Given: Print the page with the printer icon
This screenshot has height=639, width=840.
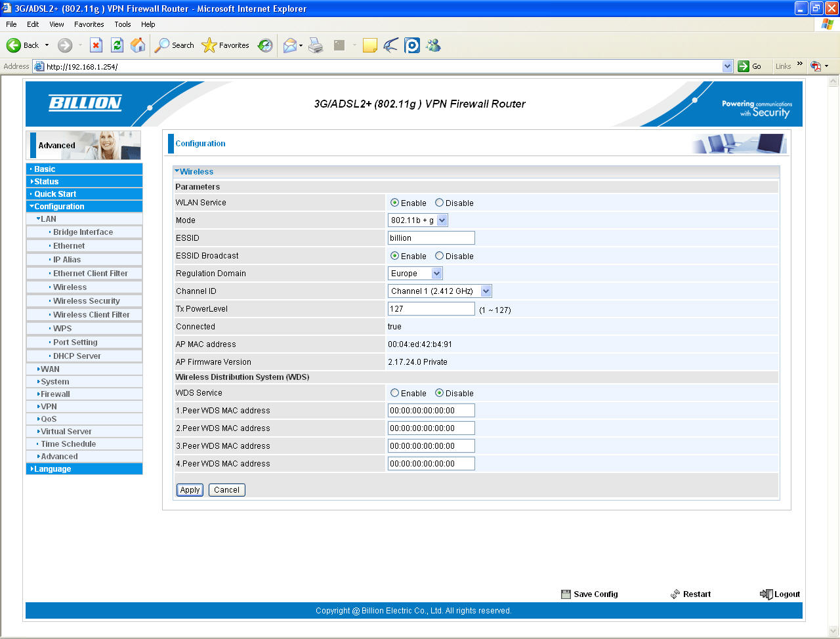Looking at the screenshot, I should click(316, 45).
